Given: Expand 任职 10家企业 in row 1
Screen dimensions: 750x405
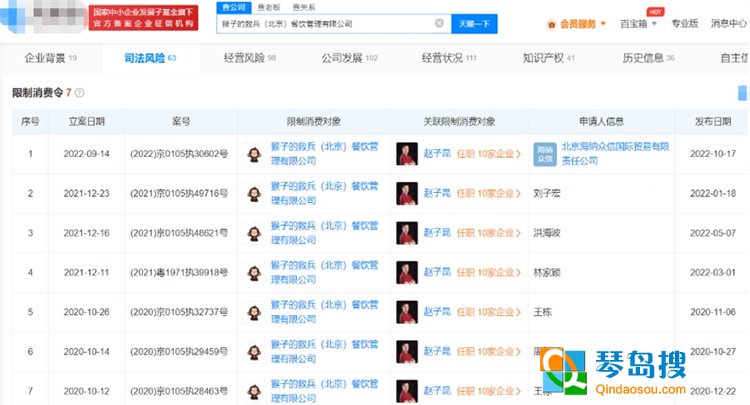Looking at the screenshot, I should coord(488,154).
